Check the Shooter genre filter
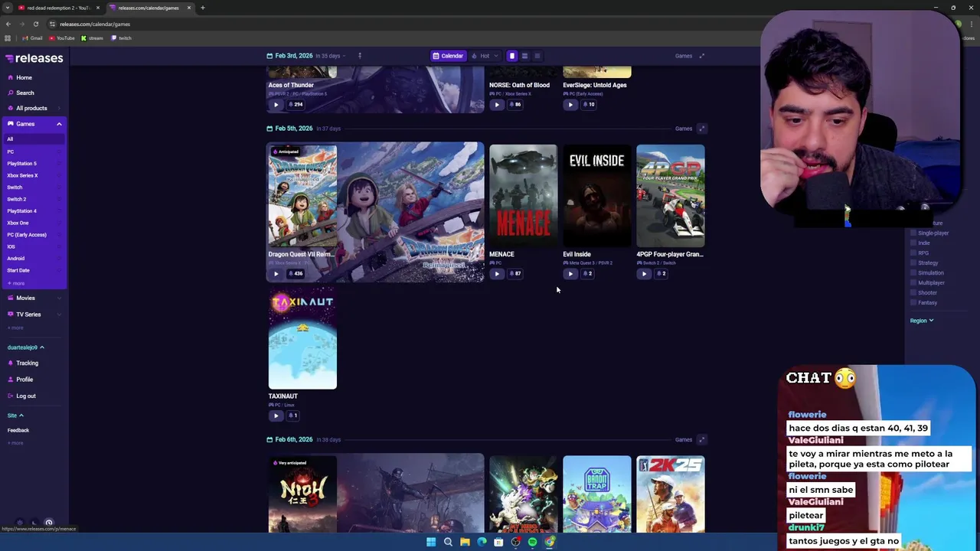980x551 pixels. (x=913, y=292)
